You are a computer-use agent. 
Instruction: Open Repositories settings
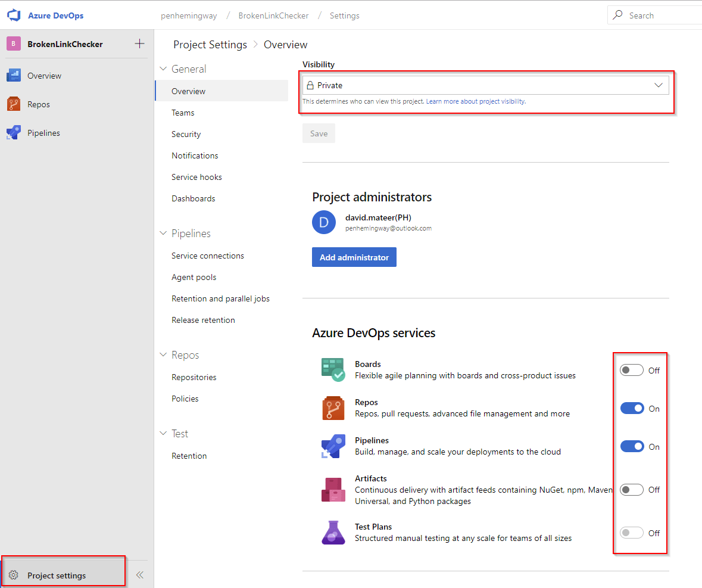pyautogui.click(x=194, y=377)
